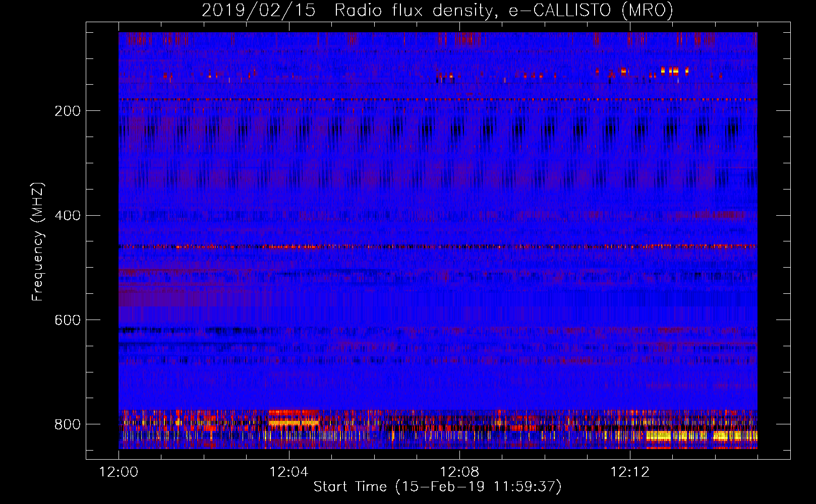Click the 400 frequency tick label
This screenshot has width=816, height=504.
tap(68, 216)
